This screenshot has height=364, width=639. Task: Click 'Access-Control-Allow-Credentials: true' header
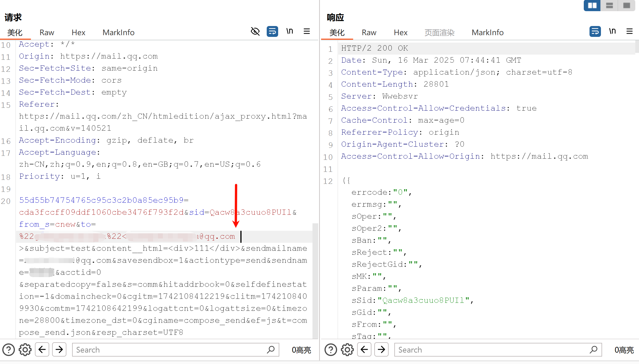click(439, 108)
